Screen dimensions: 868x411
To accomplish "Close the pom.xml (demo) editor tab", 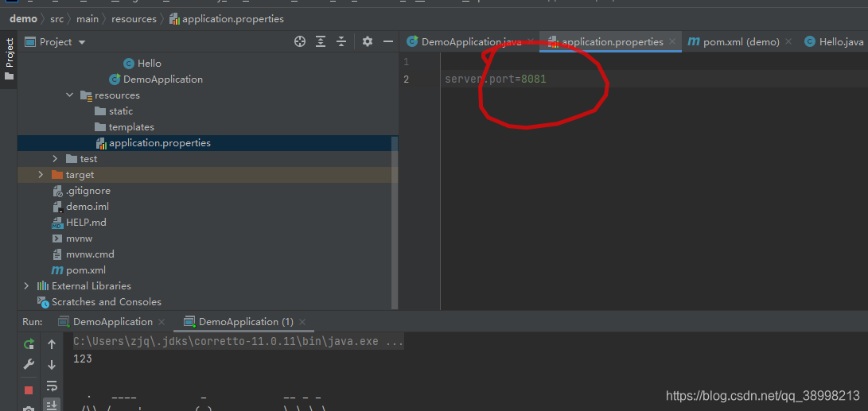I will (789, 41).
